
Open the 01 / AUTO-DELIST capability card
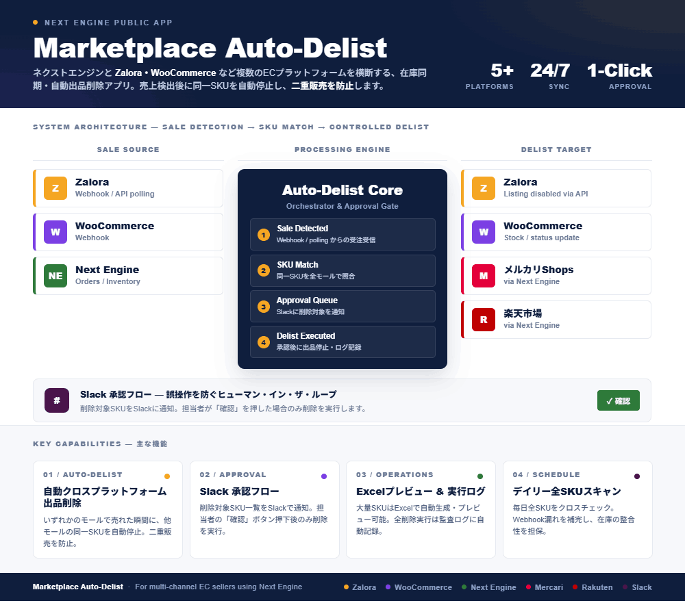(108, 509)
